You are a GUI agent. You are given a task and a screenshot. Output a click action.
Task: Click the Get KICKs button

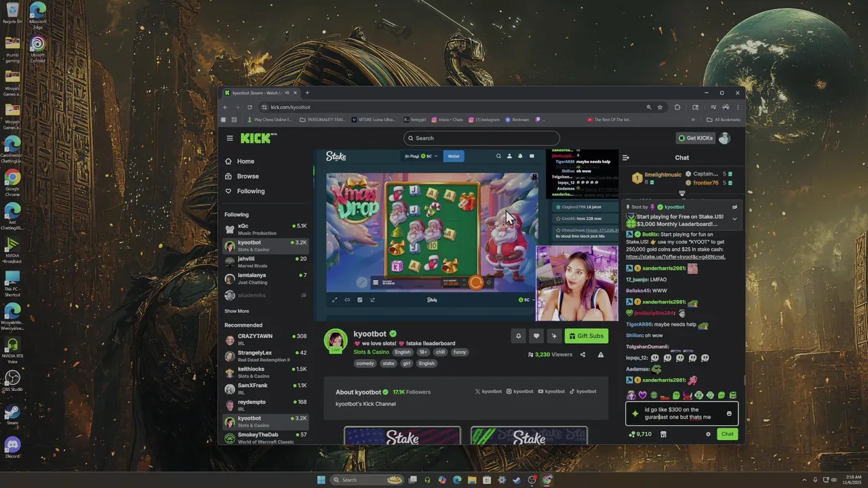pos(695,138)
